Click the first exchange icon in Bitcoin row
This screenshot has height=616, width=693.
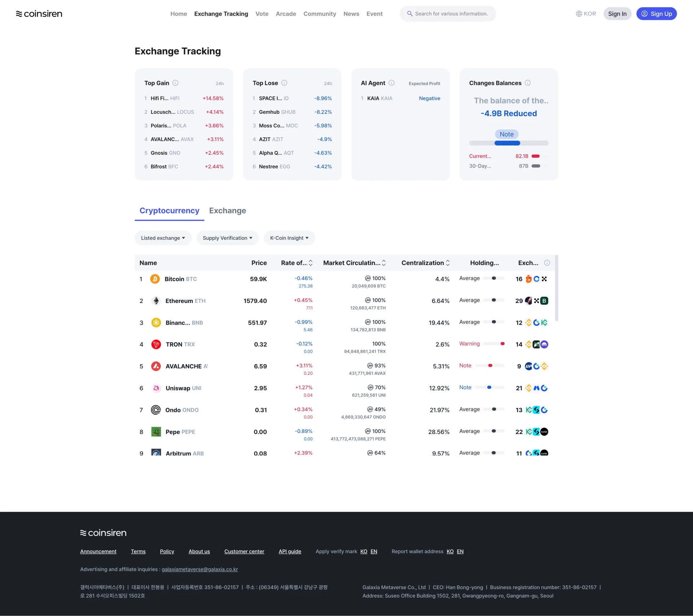(x=528, y=279)
